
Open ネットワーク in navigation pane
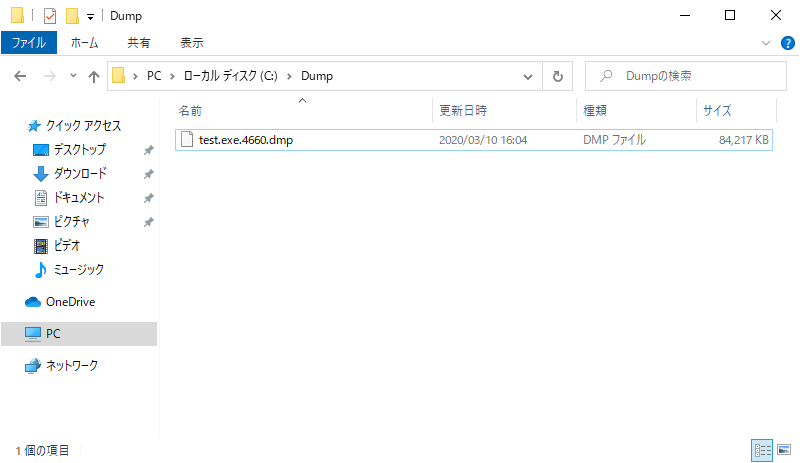coord(72,365)
